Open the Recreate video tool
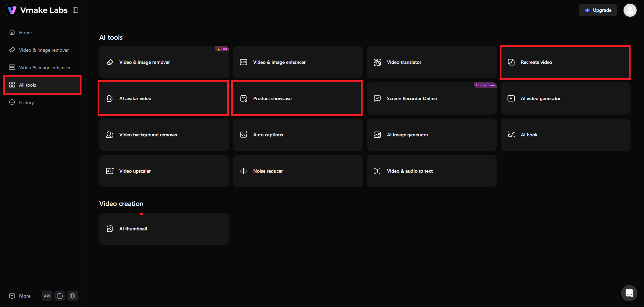 click(566, 62)
